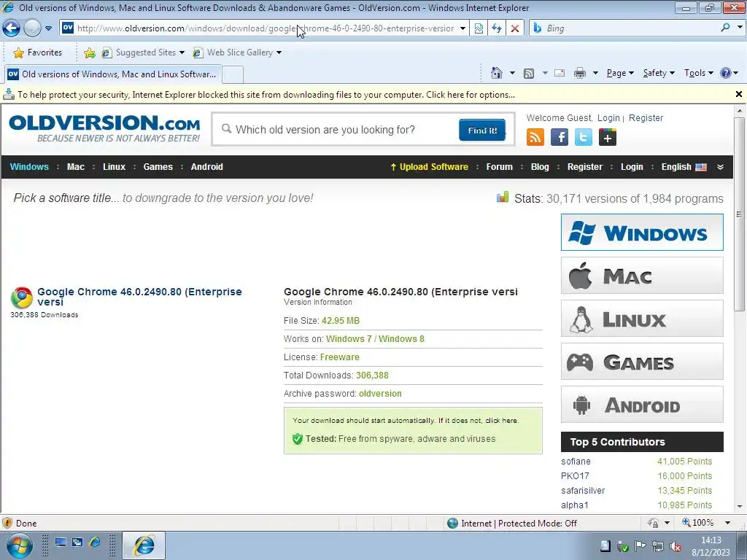Open the English language selector
This screenshot has height=560, width=747.
coord(684,167)
